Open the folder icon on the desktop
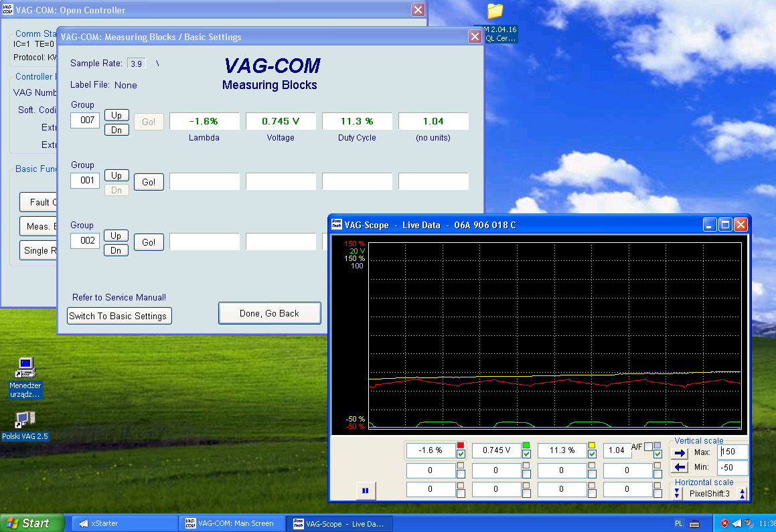This screenshot has height=532, width=776. (x=495, y=11)
